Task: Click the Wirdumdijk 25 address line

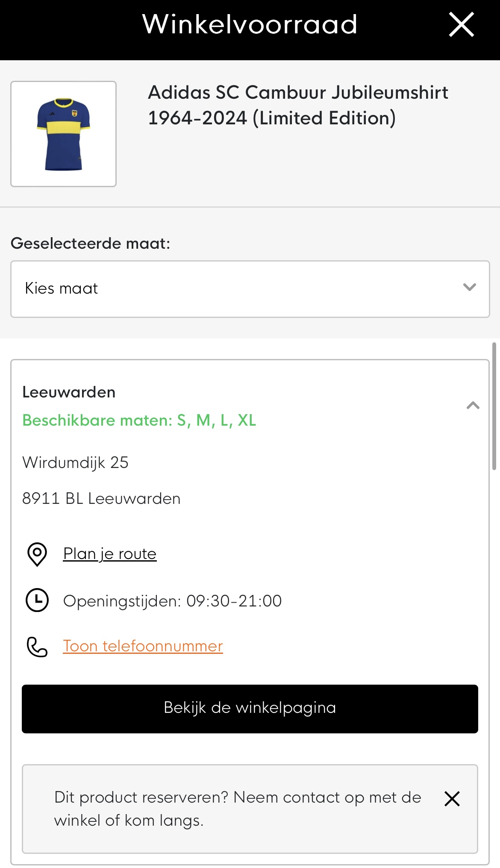Action: pyautogui.click(x=75, y=462)
